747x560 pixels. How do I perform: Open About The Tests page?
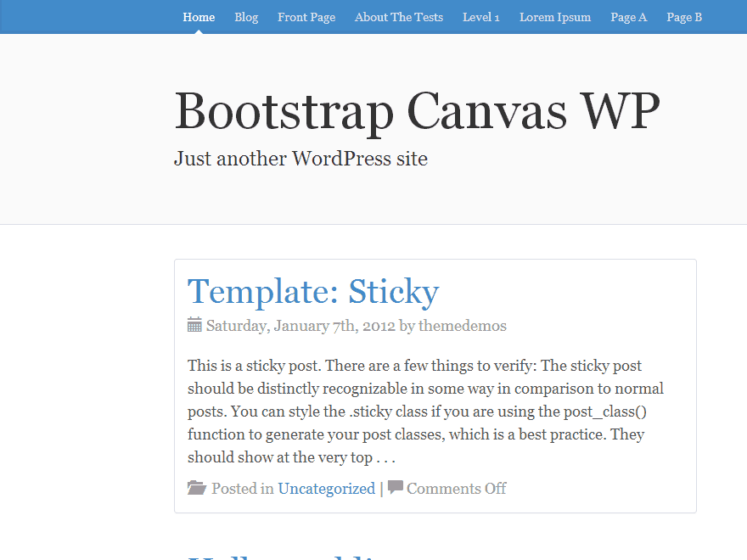[x=399, y=16]
